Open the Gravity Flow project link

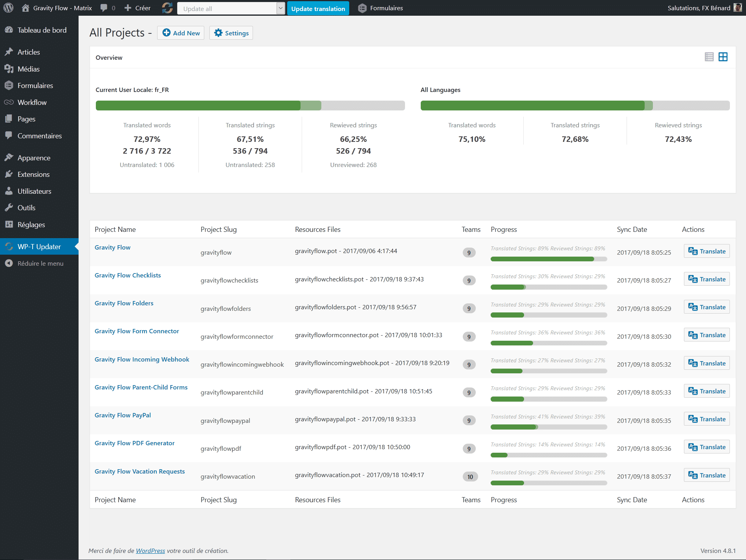click(112, 247)
